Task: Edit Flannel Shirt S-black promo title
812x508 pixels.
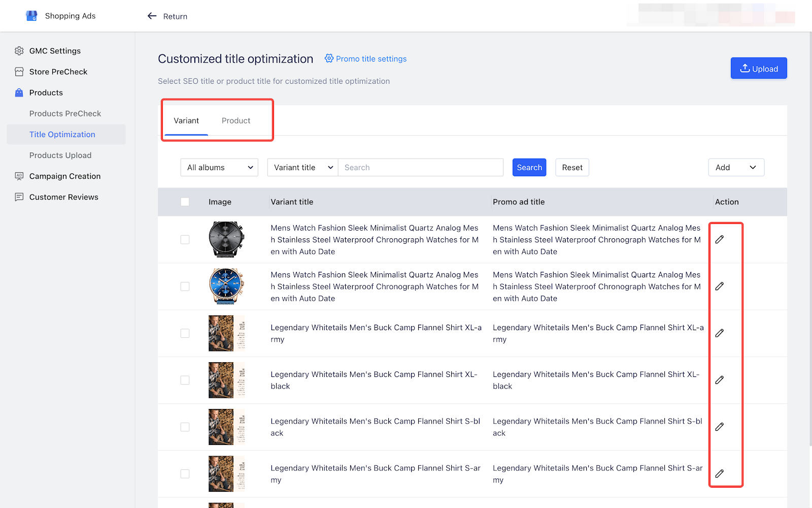Action: (x=720, y=427)
